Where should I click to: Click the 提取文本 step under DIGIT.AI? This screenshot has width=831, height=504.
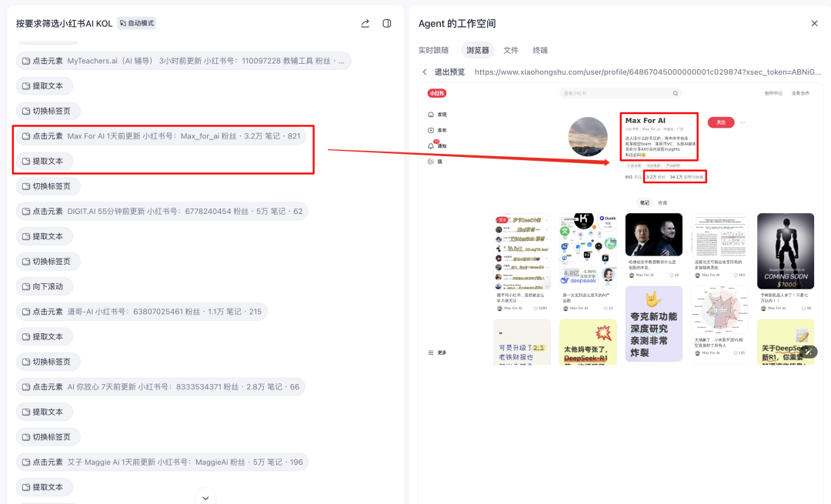45,236
